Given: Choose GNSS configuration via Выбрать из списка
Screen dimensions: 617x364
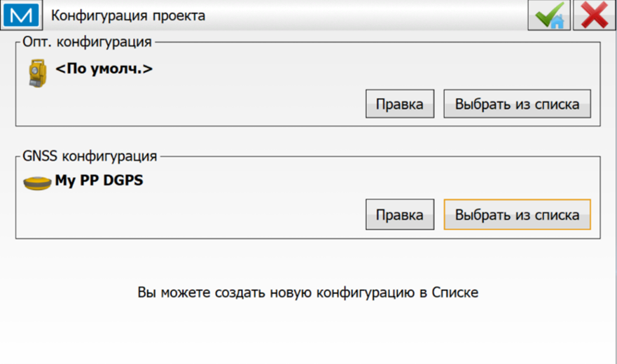Looking at the screenshot, I should click(517, 214).
